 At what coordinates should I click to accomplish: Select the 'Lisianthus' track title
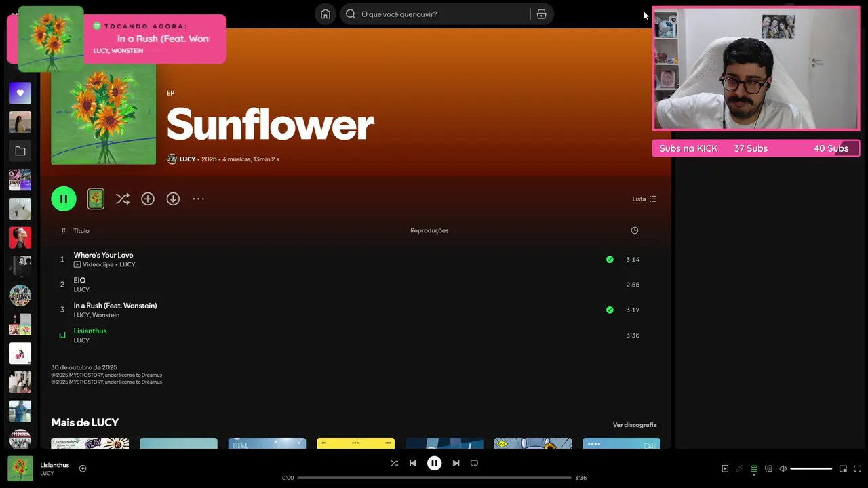click(x=90, y=331)
